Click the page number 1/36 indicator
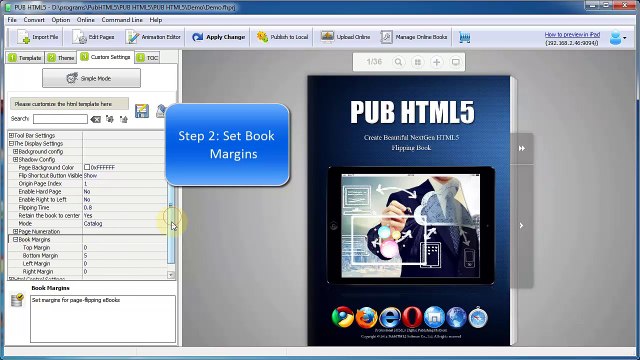The width and height of the screenshot is (640, 360). click(374, 62)
